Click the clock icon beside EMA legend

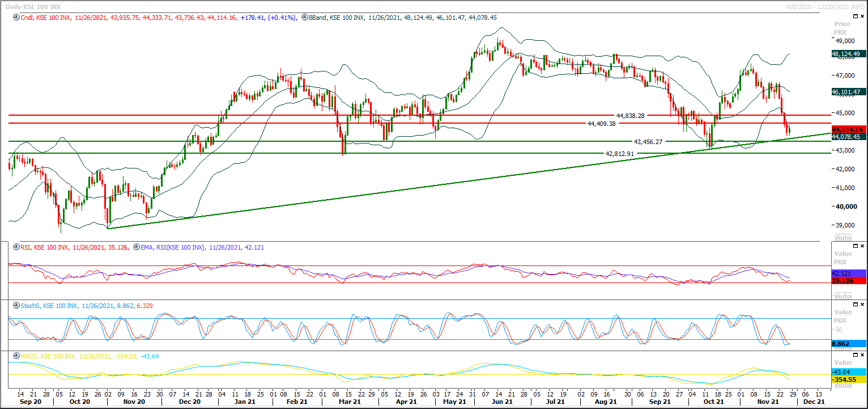136,247
